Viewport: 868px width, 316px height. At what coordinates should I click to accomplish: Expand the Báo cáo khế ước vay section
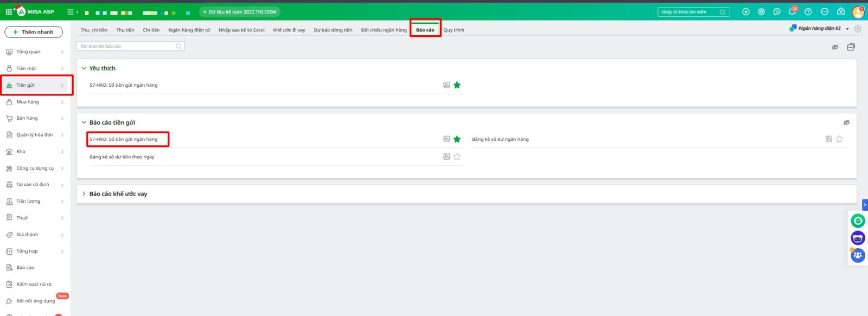pos(84,194)
